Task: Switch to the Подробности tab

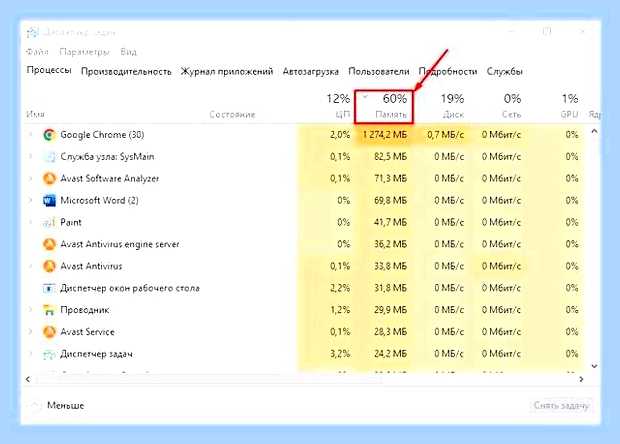Action: (x=448, y=72)
